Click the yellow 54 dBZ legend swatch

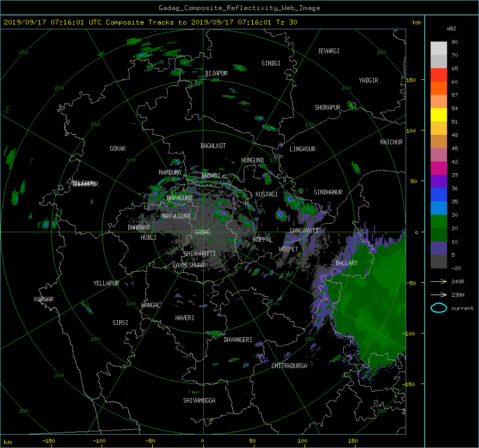(x=439, y=115)
